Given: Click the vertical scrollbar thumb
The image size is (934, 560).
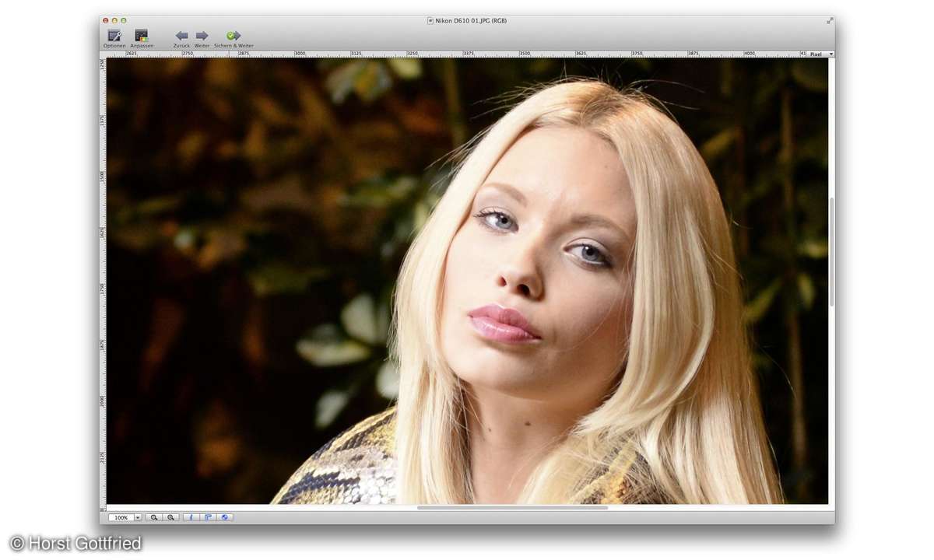Looking at the screenshot, I should [x=831, y=251].
